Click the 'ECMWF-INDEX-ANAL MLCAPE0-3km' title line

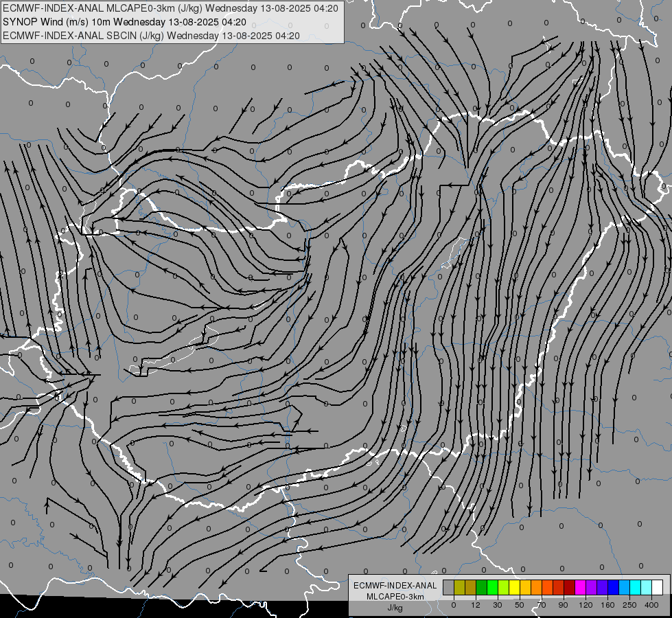point(170,8)
